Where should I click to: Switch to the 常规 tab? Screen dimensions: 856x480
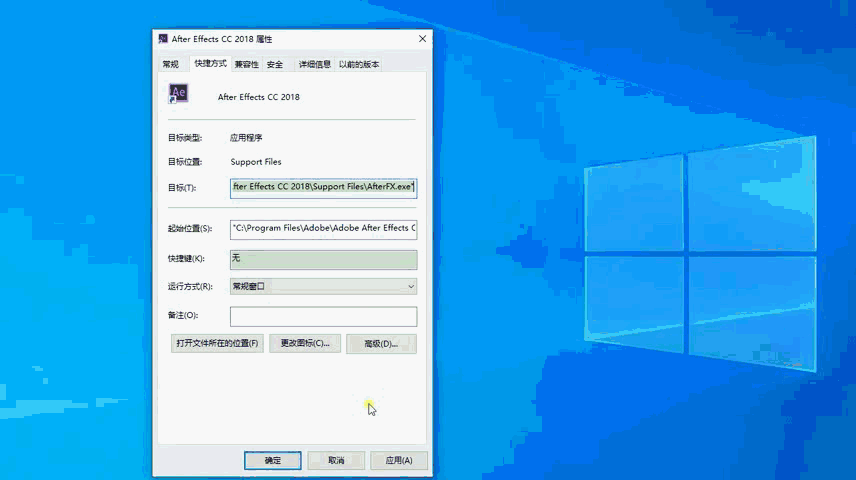(171, 64)
